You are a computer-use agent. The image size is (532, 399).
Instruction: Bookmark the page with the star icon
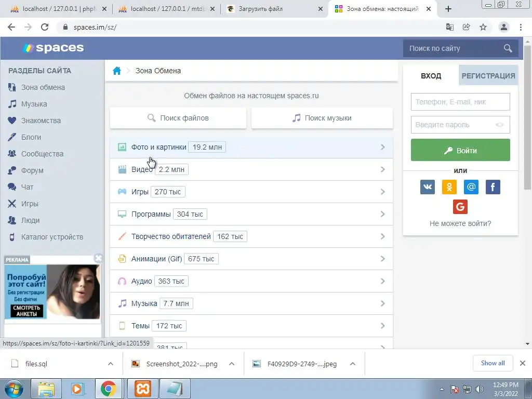pyautogui.click(x=483, y=27)
